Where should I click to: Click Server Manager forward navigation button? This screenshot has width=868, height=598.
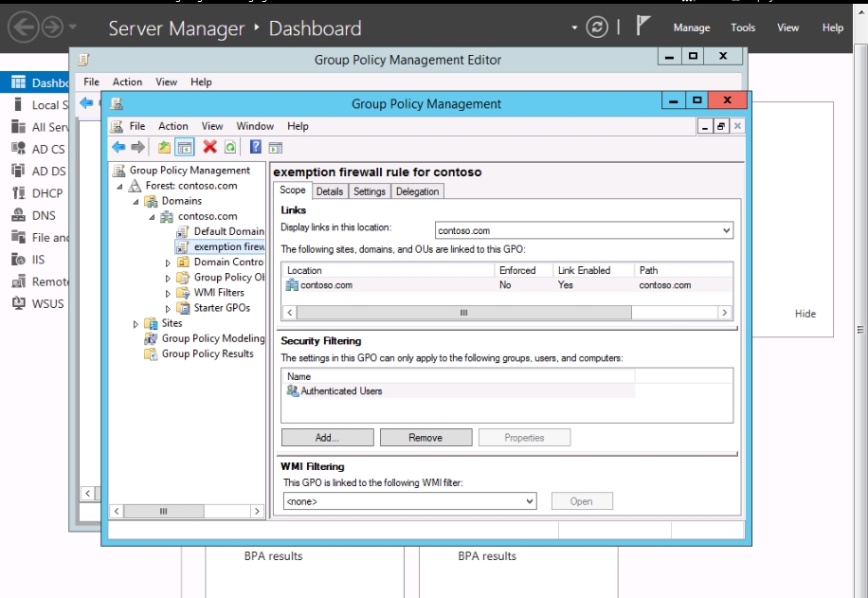(x=52, y=27)
